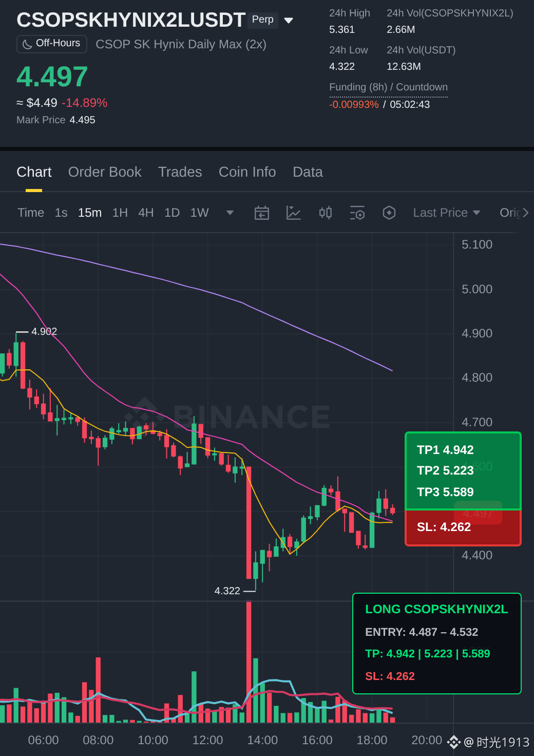Tap the Funding (8h) / Countdown label
Image resolution: width=534 pixels, height=756 pixels.
tap(388, 87)
